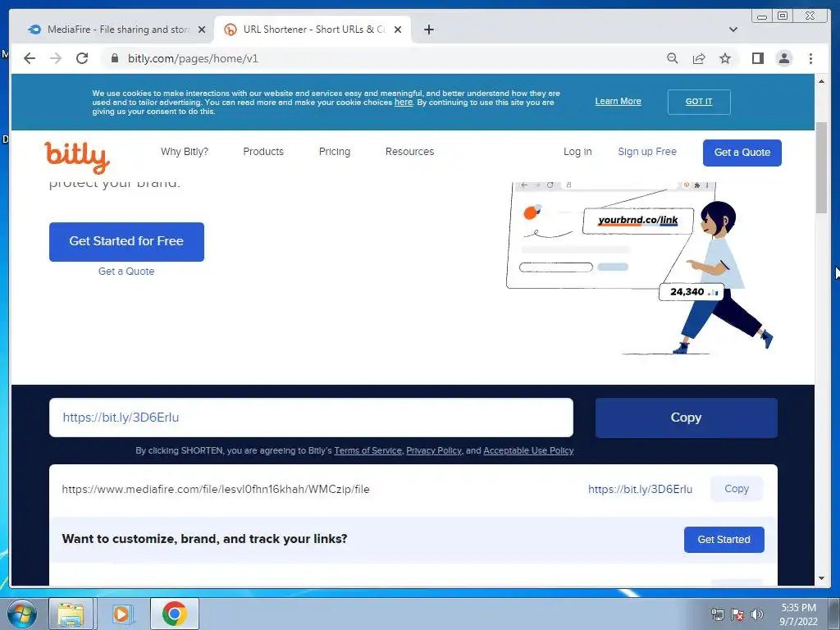Click Learn More in cookie banner

click(618, 101)
